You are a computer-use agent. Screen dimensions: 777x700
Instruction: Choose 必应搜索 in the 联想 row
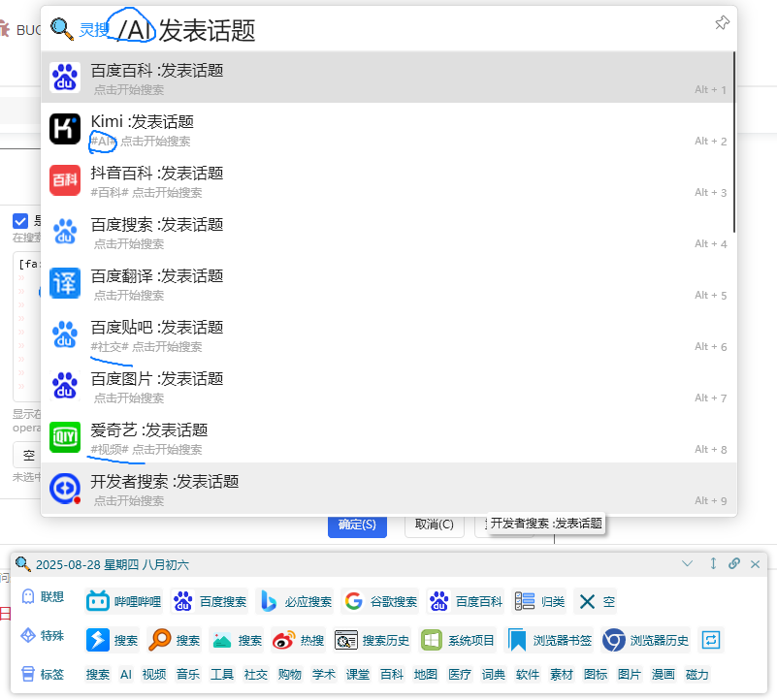[295, 601]
